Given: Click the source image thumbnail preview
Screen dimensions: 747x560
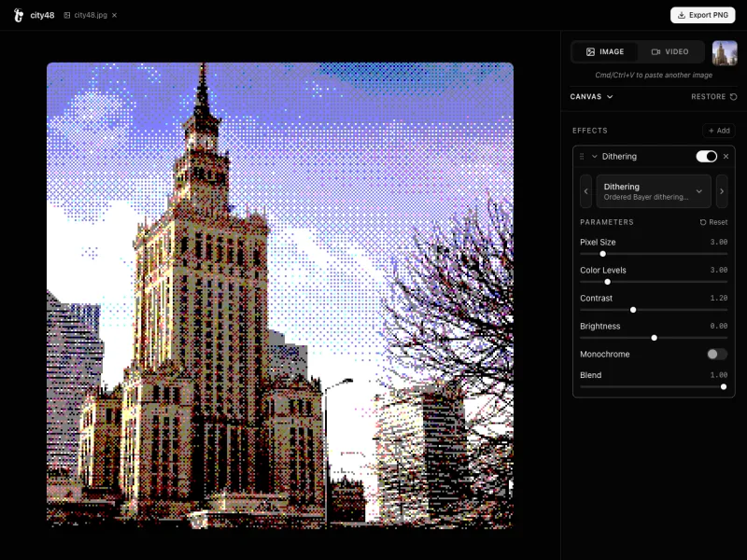Looking at the screenshot, I should click(725, 53).
